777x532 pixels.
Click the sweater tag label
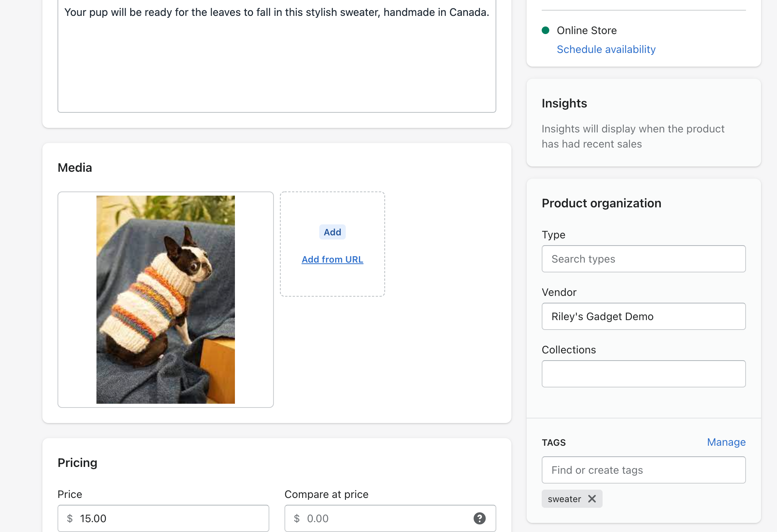pyautogui.click(x=564, y=499)
